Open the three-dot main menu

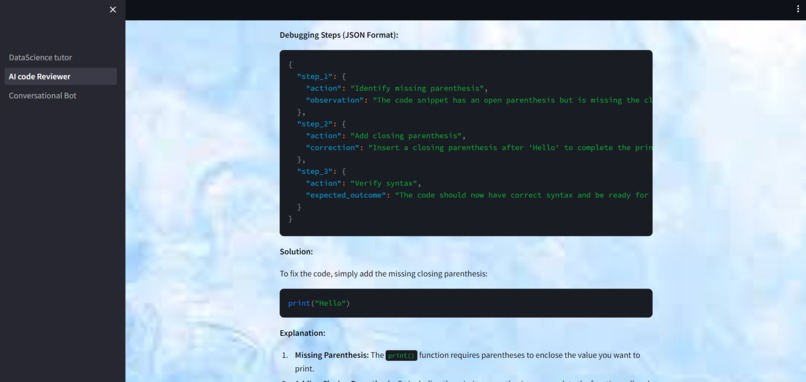pyautogui.click(x=798, y=9)
